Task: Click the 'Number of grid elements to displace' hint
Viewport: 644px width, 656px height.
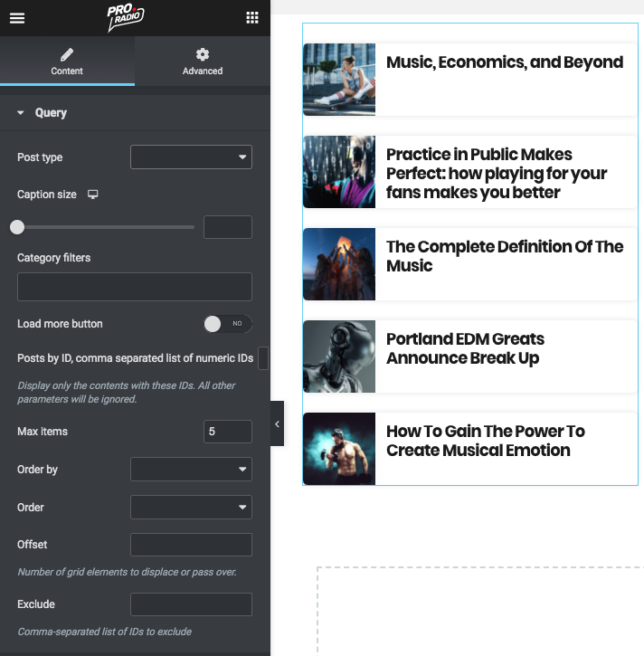Action: (x=128, y=572)
